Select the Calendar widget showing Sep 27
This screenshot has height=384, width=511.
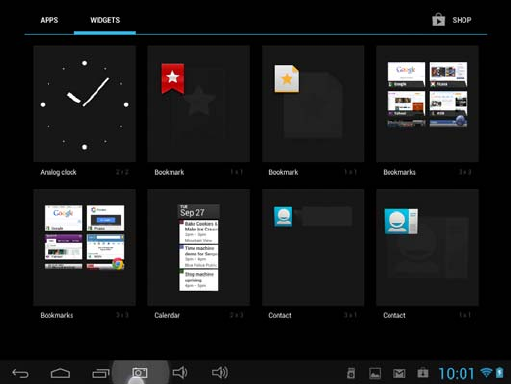(x=199, y=247)
